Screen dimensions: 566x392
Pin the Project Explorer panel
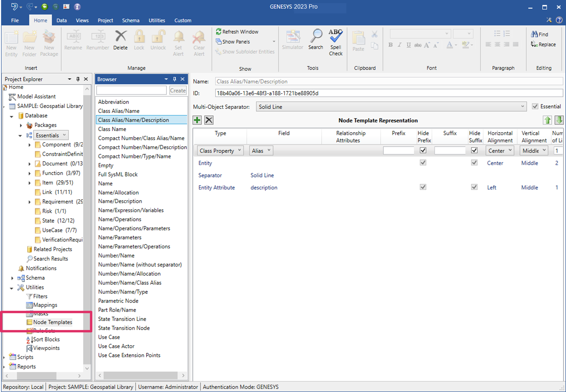(x=78, y=79)
